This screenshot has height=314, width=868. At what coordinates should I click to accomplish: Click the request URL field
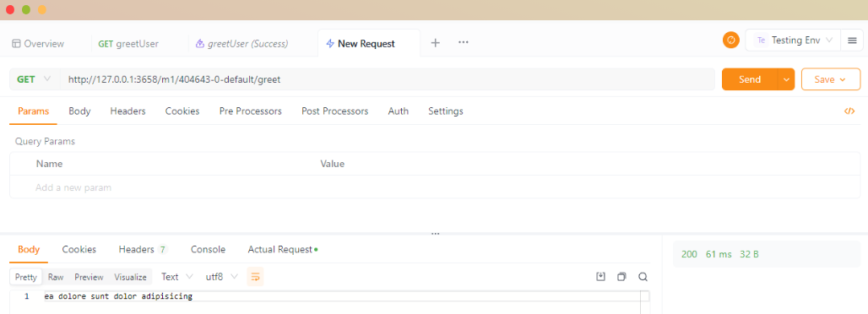(x=387, y=79)
